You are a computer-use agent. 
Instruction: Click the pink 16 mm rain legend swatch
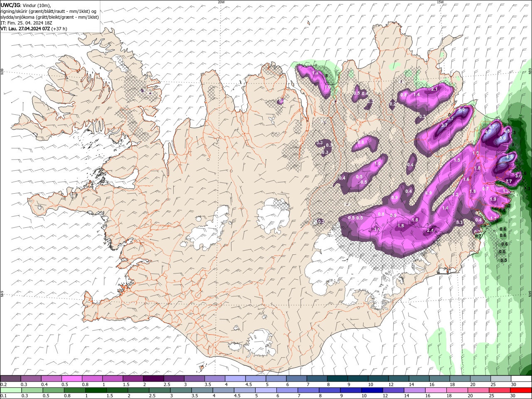pos(436,390)
